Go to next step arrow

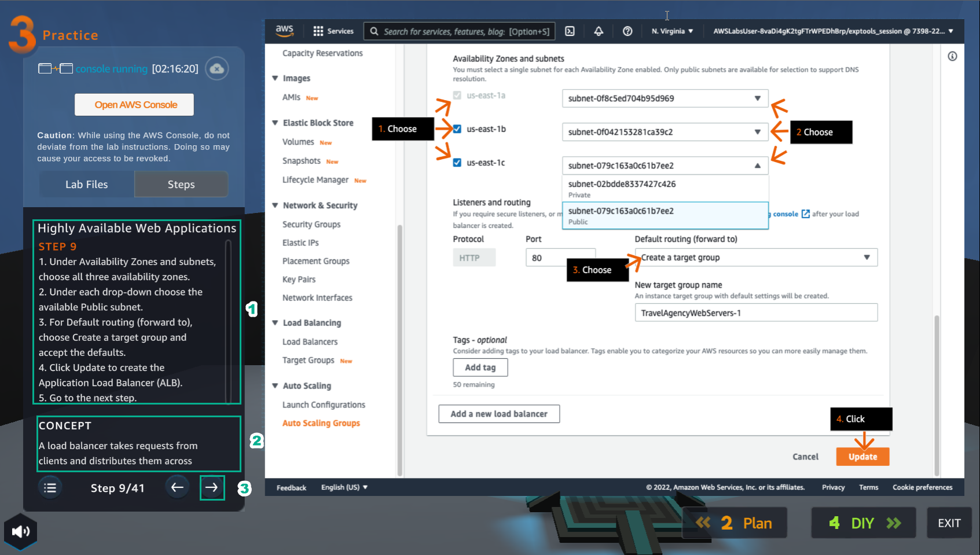[212, 487]
